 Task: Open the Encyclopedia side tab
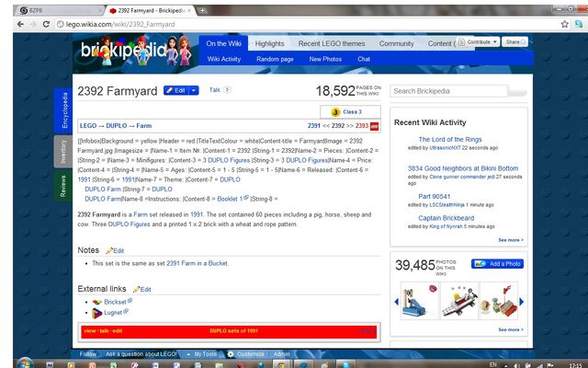point(63,110)
